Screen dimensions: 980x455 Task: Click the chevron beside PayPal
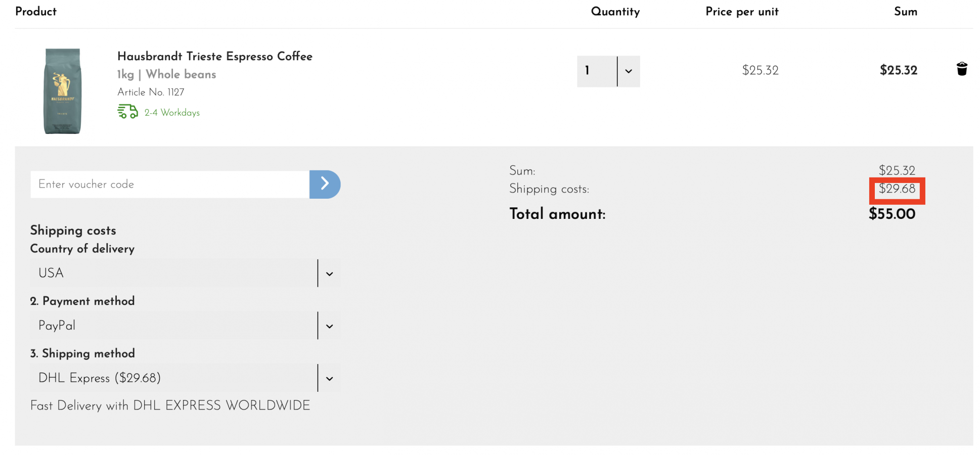point(329,326)
